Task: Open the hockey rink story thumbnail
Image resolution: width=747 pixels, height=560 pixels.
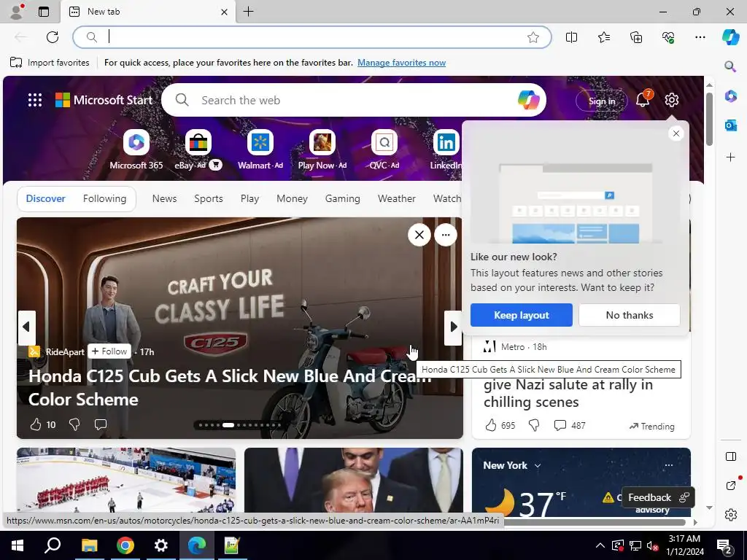Action: [x=126, y=480]
